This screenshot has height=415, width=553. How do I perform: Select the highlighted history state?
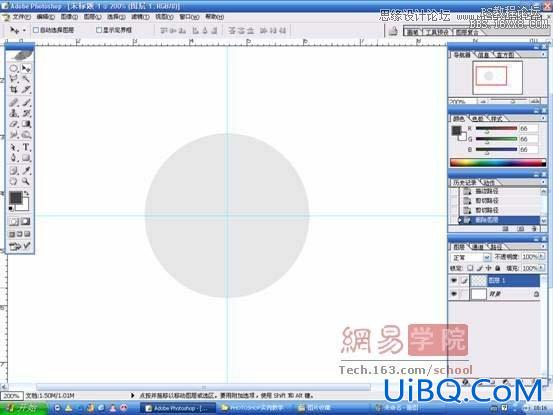pos(499,220)
